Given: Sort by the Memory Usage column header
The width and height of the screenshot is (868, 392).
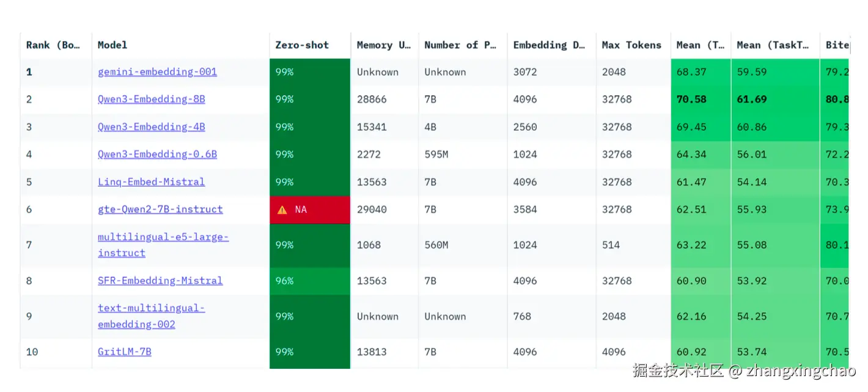Looking at the screenshot, I should pyautogui.click(x=384, y=45).
